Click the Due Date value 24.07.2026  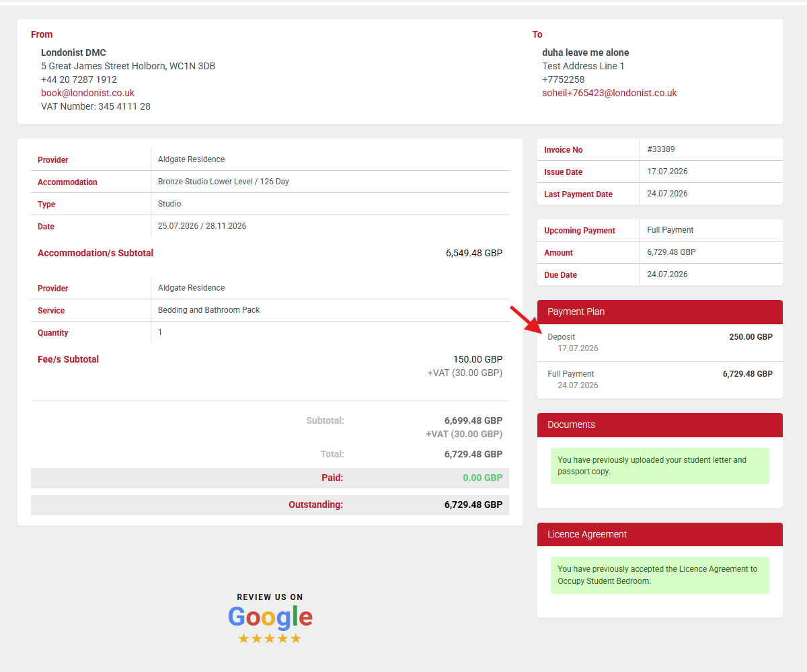pyautogui.click(x=667, y=274)
